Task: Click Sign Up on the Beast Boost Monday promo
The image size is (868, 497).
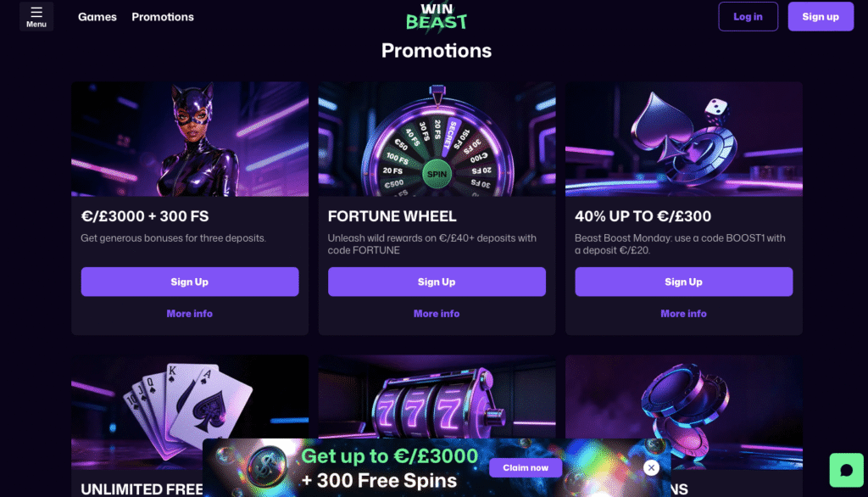Action: point(683,281)
